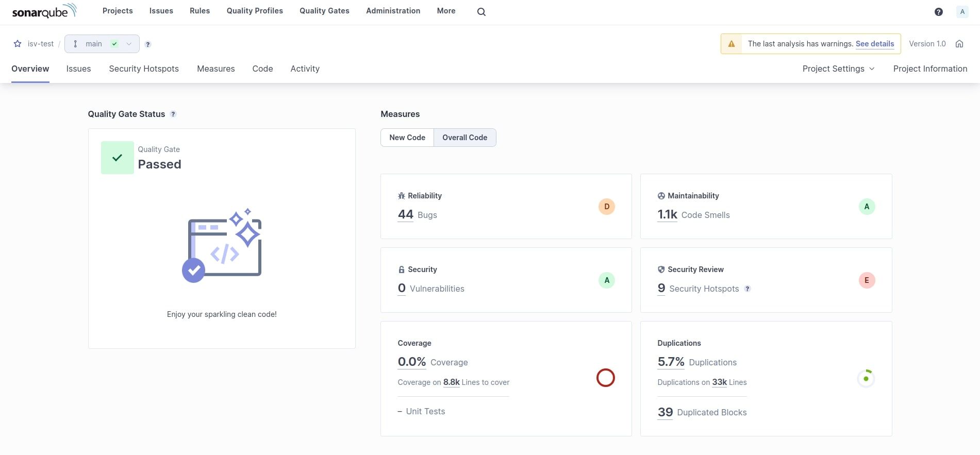The width and height of the screenshot is (980, 455).
Task: Click the Reliability D rating badge
Action: click(x=607, y=207)
